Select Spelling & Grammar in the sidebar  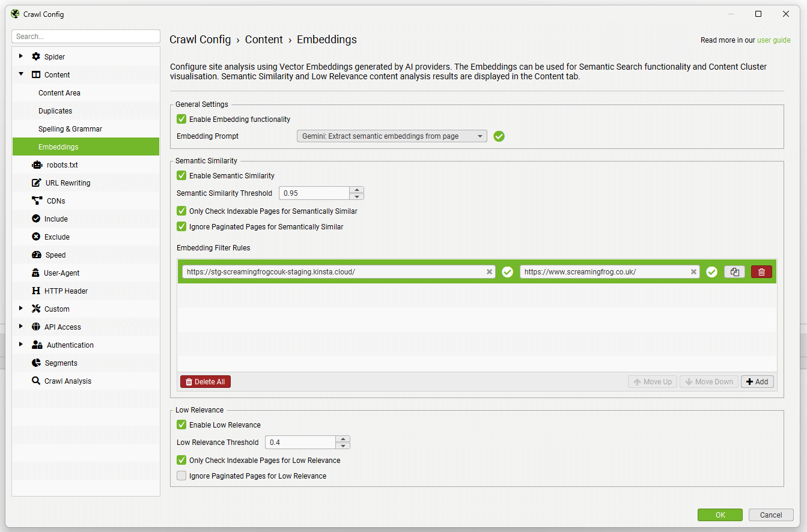(69, 128)
